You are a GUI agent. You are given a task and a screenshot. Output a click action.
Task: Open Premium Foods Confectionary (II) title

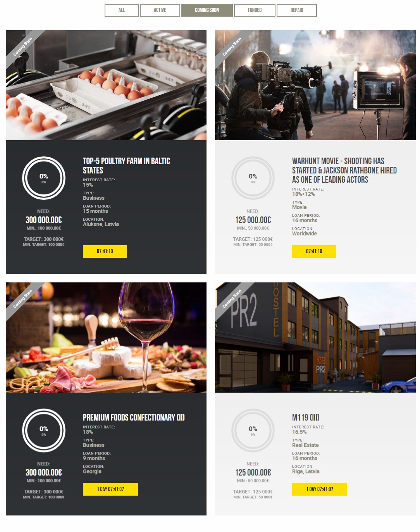click(134, 417)
